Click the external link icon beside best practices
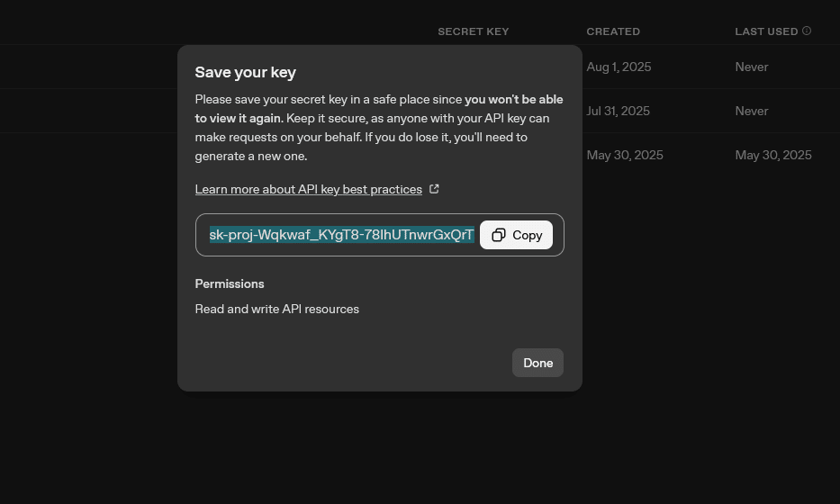The image size is (840, 504). [x=434, y=189]
